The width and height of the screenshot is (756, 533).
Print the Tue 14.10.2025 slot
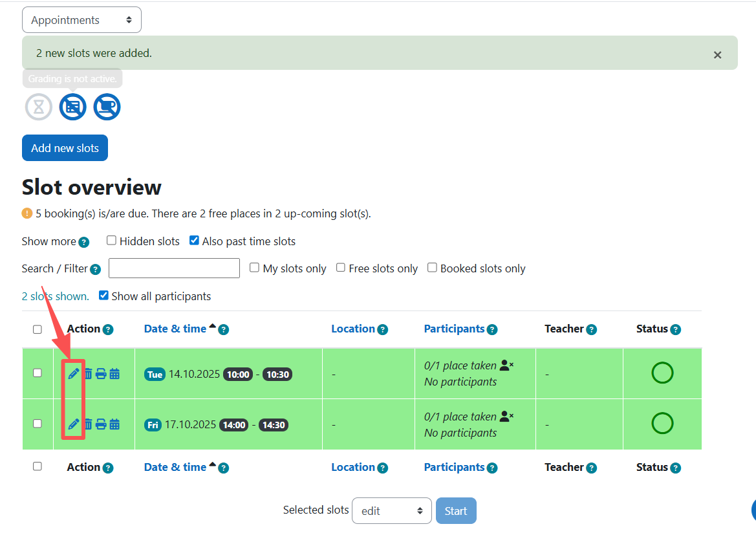click(101, 373)
